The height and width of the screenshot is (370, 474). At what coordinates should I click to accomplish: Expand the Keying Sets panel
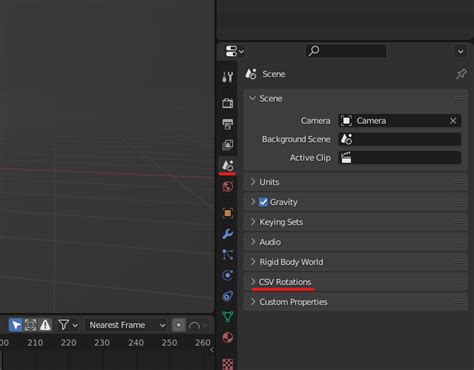(355, 222)
